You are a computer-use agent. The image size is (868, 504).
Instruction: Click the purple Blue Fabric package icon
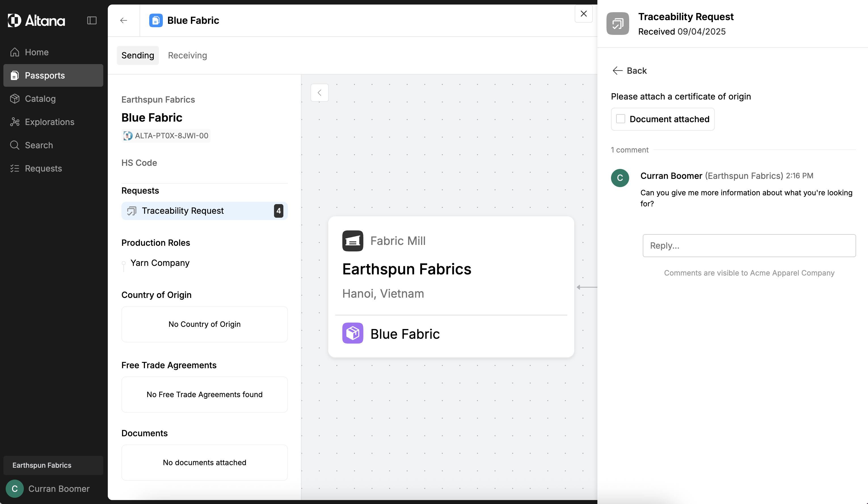[x=352, y=333]
